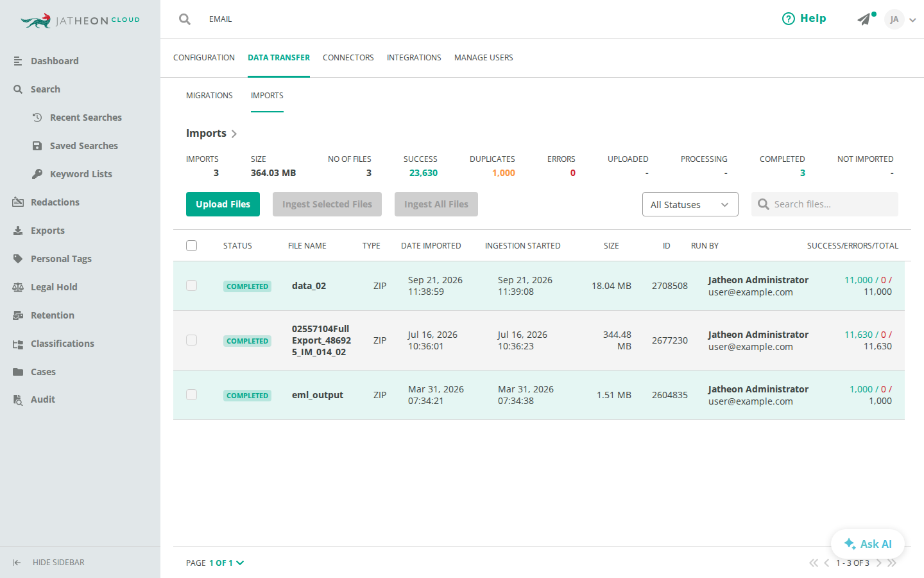Select the Migrations sub-tab

(x=209, y=96)
